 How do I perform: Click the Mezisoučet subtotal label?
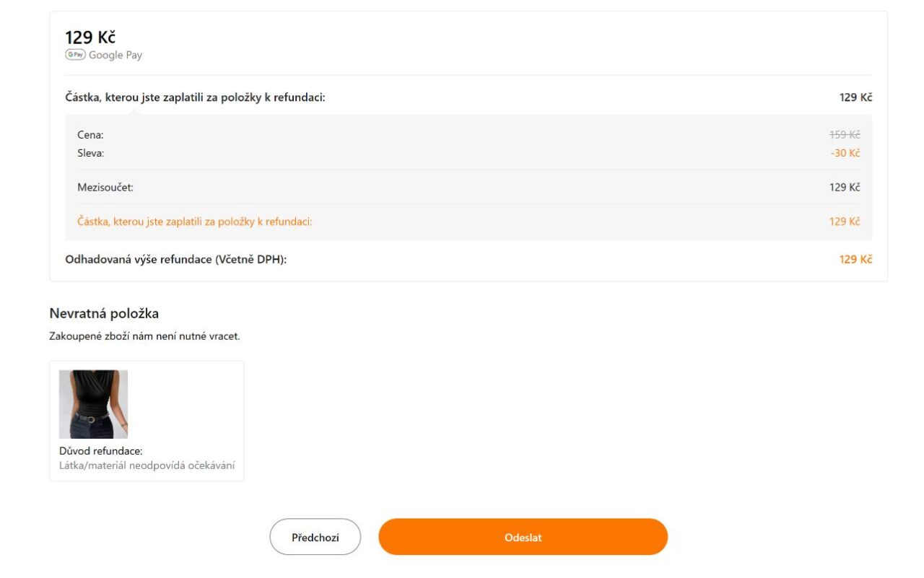(x=105, y=188)
